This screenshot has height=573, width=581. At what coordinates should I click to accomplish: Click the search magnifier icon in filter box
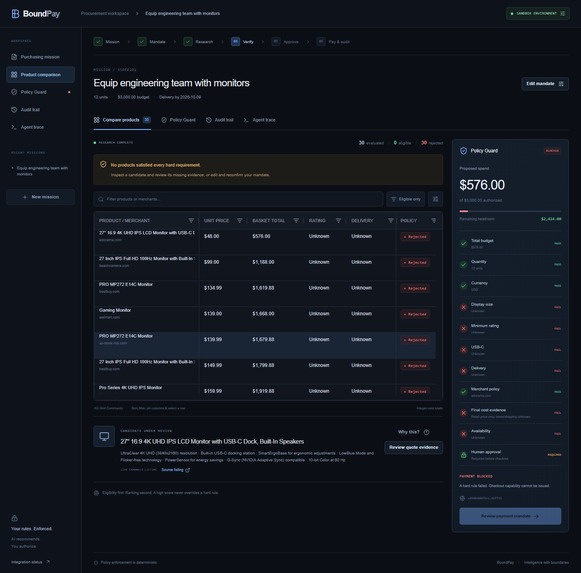[101, 199]
